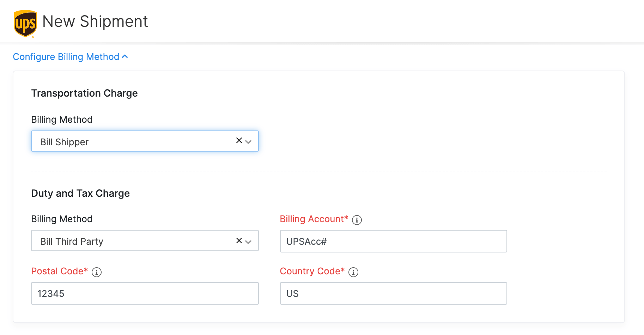Click the UPS logo icon

[25, 22]
